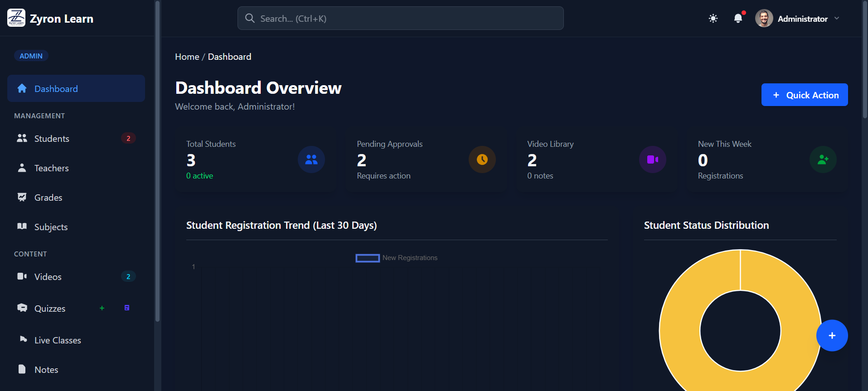
Task: Click the green plus next to Quizzes
Action: tap(102, 308)
